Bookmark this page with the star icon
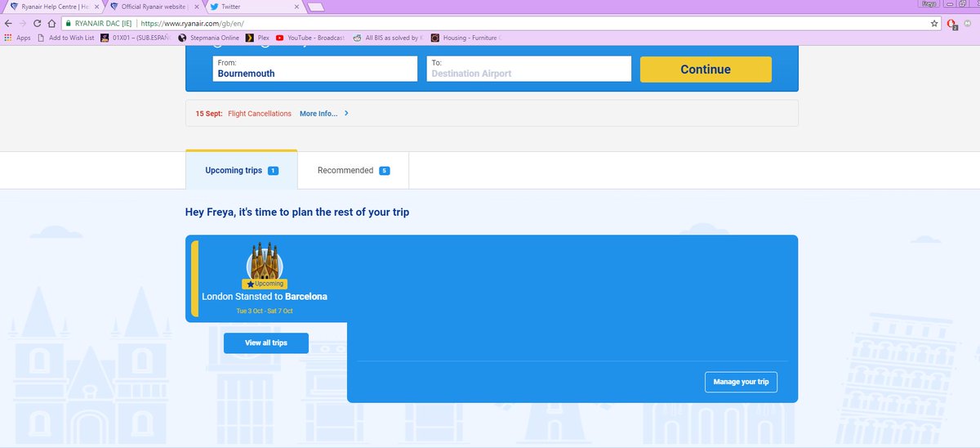 pos(934,24)
